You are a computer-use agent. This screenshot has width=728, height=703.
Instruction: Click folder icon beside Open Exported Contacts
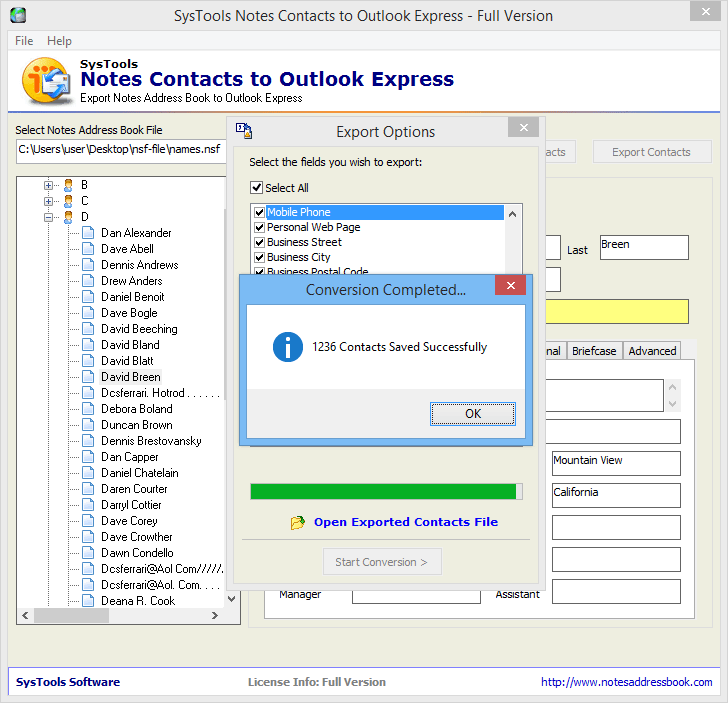(x=298, y=522)
